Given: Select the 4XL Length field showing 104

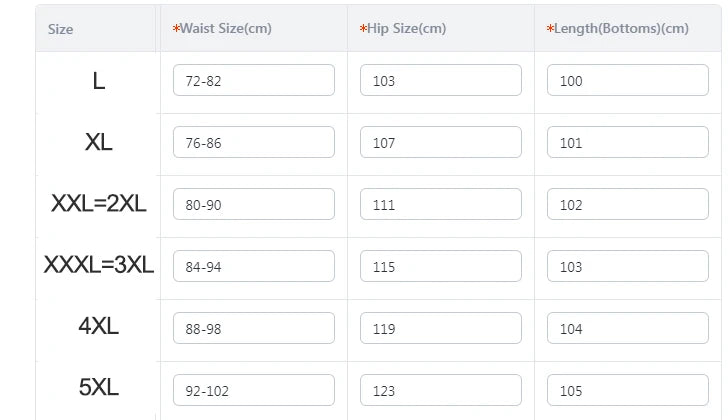Looking at the screenshot, I should coord(627,329).
